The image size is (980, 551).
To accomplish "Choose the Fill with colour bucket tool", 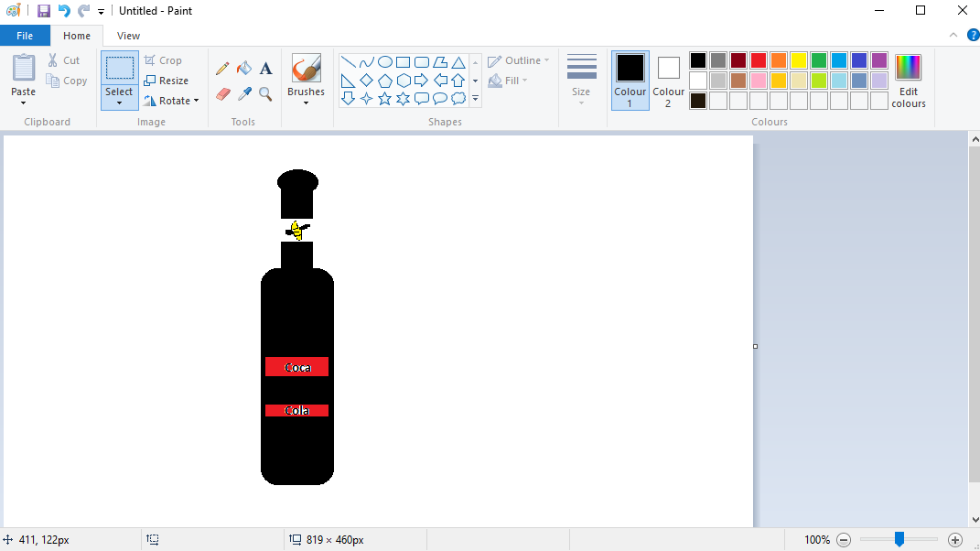I will 244,68.
